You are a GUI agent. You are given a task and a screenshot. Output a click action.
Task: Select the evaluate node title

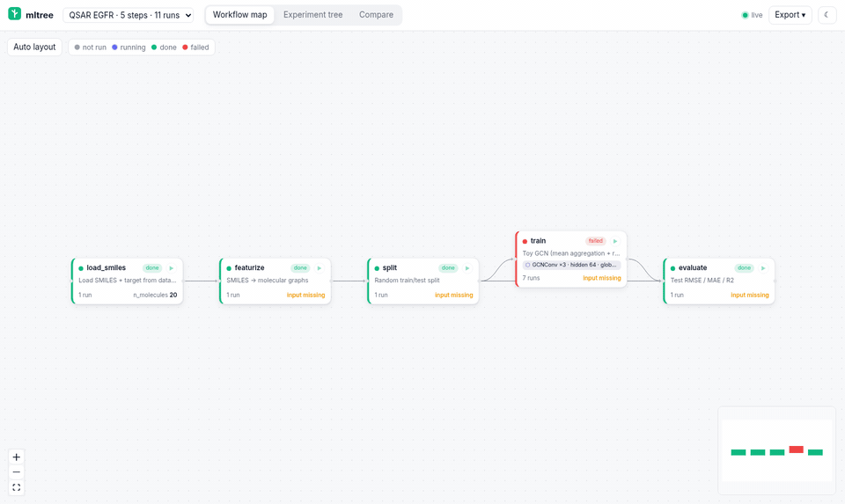pos(693,267)
